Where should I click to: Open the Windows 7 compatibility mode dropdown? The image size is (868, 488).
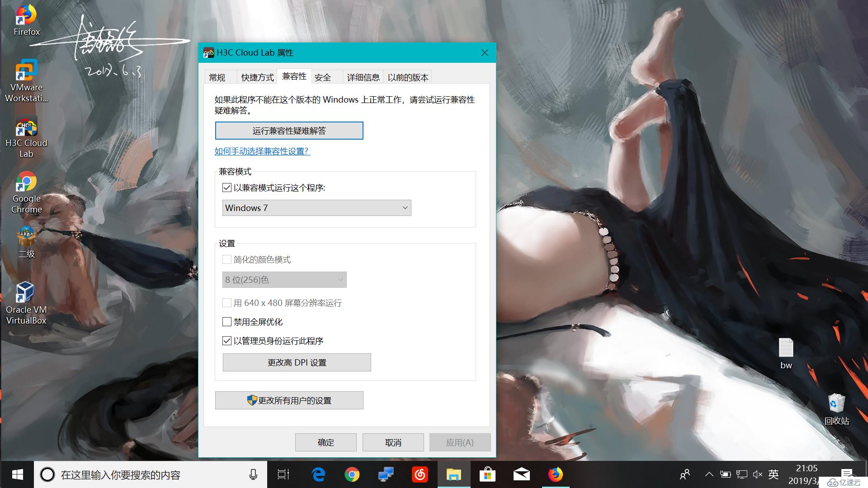(x=317, y=208)
